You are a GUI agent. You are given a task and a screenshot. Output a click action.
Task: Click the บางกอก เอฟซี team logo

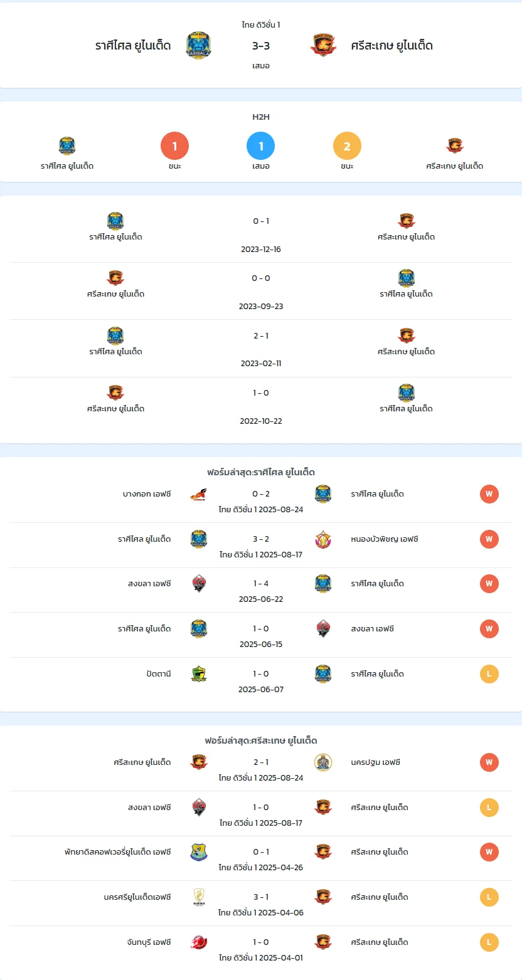click(199, 494)
